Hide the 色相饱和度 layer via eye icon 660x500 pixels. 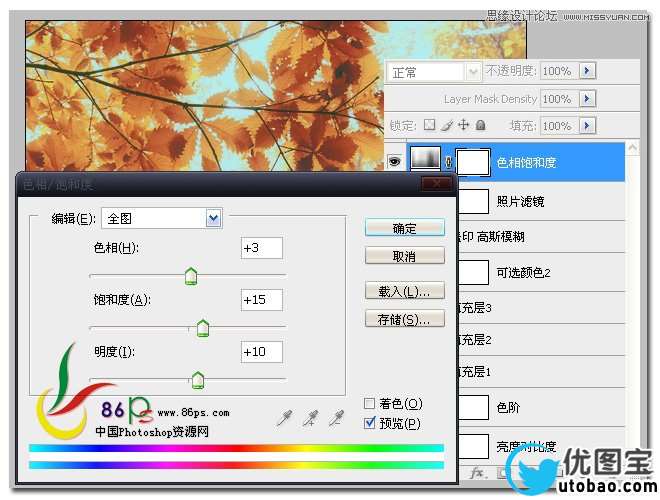(x=394, y=162)
